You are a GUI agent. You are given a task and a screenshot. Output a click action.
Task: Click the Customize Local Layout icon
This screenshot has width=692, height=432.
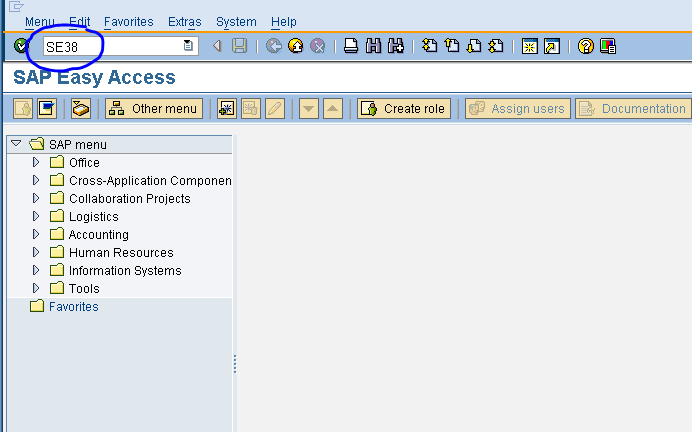[x=608, y=46]
